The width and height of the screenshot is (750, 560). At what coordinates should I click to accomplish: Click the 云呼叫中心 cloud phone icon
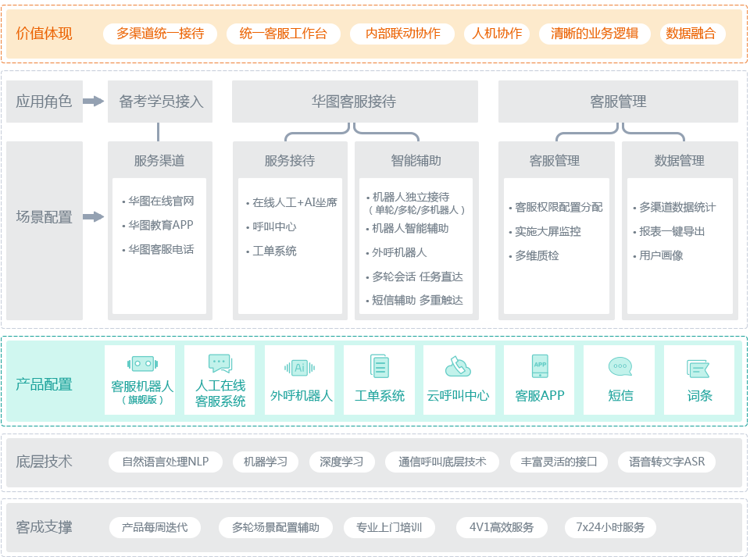click(x=458, y=367)
